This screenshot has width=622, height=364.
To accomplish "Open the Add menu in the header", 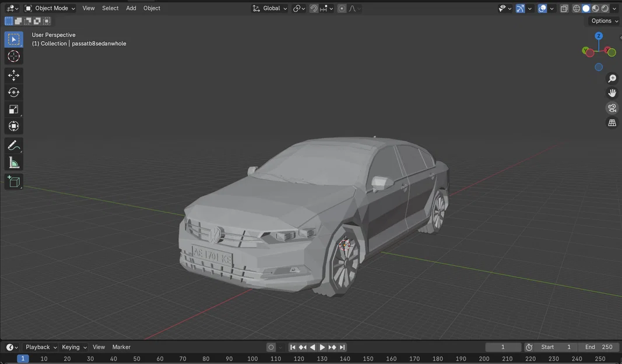I will (x=131, y=8).
